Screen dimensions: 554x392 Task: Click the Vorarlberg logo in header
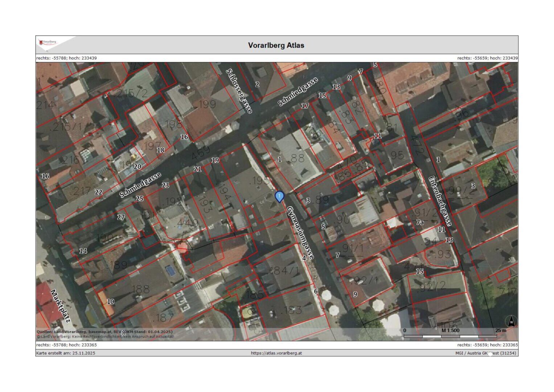coord(48,42)
